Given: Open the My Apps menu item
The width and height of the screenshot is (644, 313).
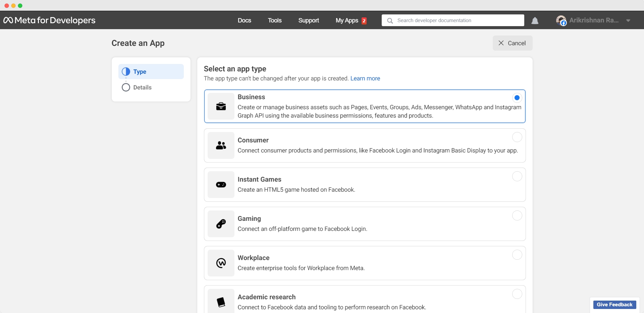Looking at the screenshot, I should (347, 20).
